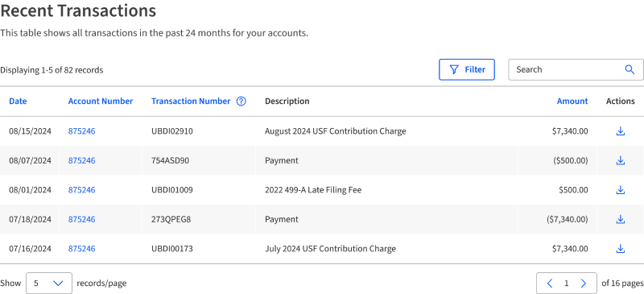Download the 273QPEG8 payment transaction
The height and width of the screenshot is (294, 644).
[620, 219]
